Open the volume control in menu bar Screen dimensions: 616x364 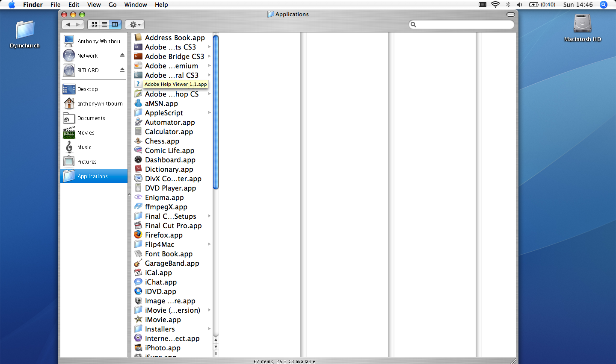click(x=519, y=5)
